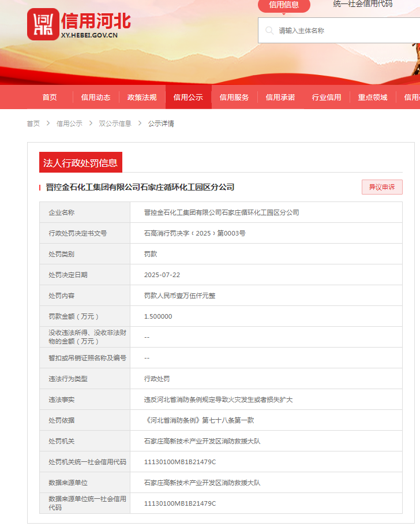Image resolution: width=420 pixels, height=530 pixels.
Task: Click document number 石高消行罚决字〔2025〕第0003号
Action: [194, 233]
